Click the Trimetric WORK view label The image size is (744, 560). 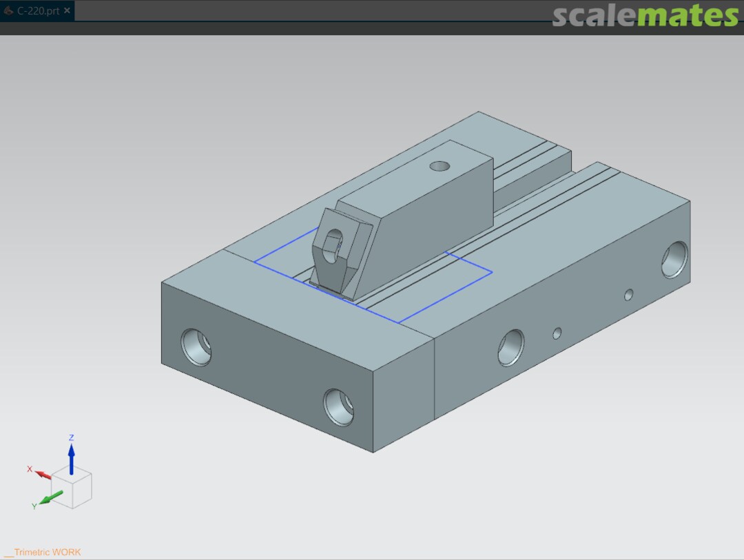tap(45, 552)
